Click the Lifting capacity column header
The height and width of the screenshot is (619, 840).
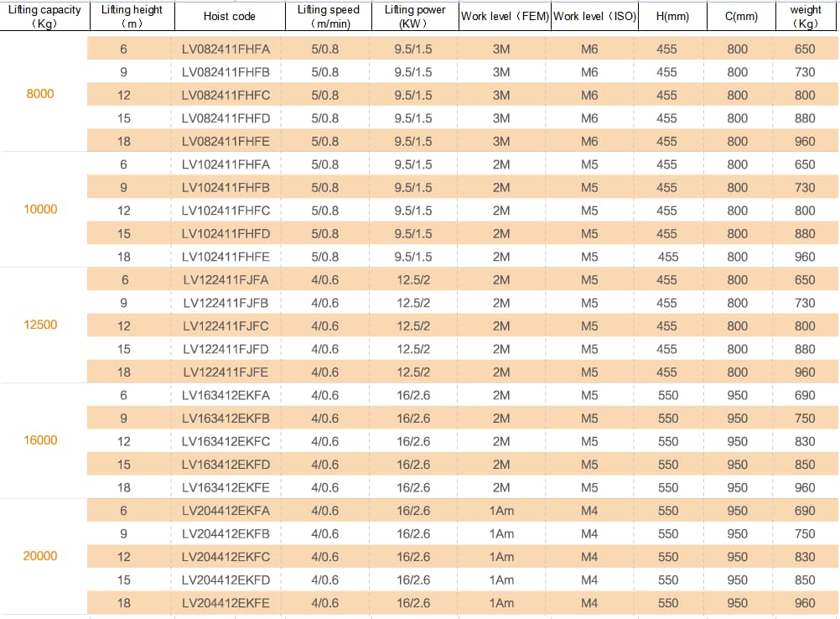point(44,16)
